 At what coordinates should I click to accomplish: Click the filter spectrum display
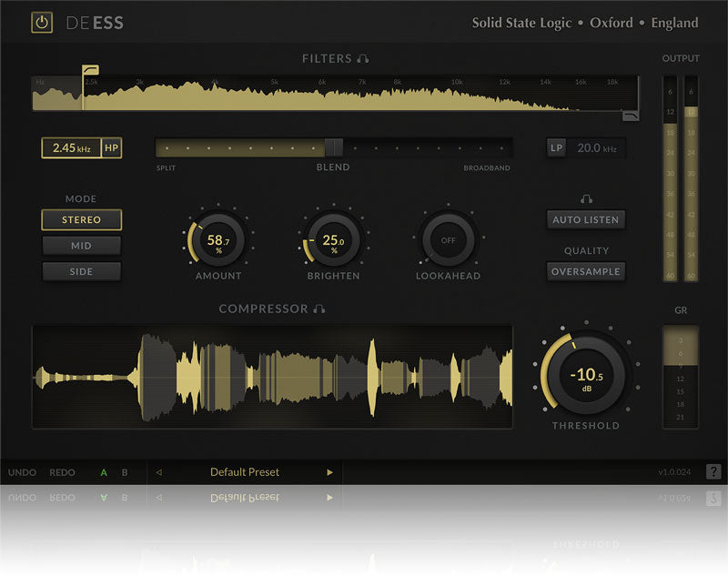(x=335, y=94)
